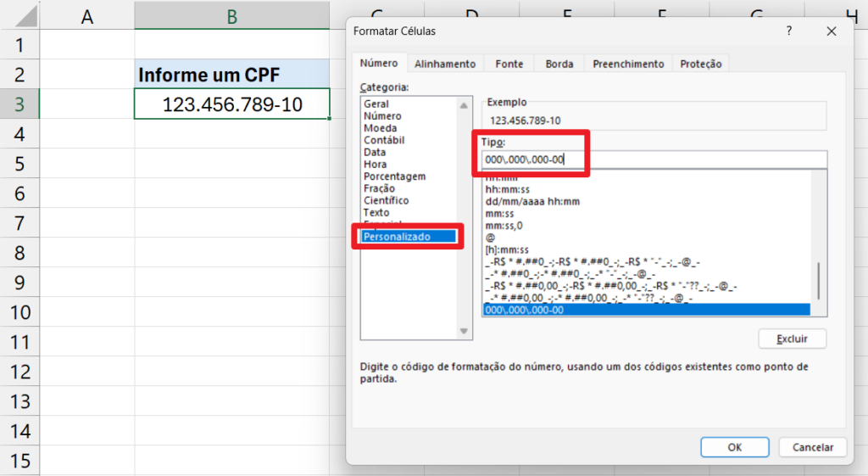Select the Personalizado category
This screenshot has width=868, height=476.
[x=397, y=237]
